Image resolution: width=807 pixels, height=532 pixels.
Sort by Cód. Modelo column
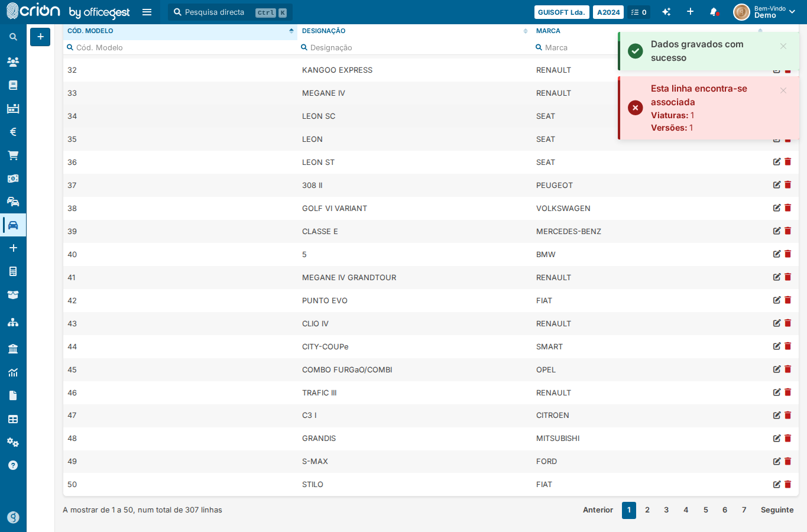pos(180,31)
